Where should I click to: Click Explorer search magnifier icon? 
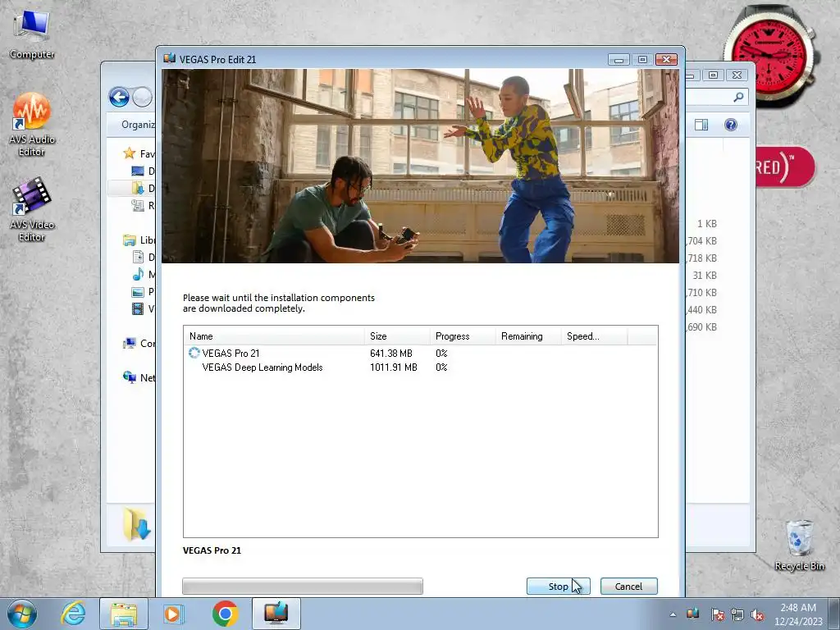click(738, 97)
